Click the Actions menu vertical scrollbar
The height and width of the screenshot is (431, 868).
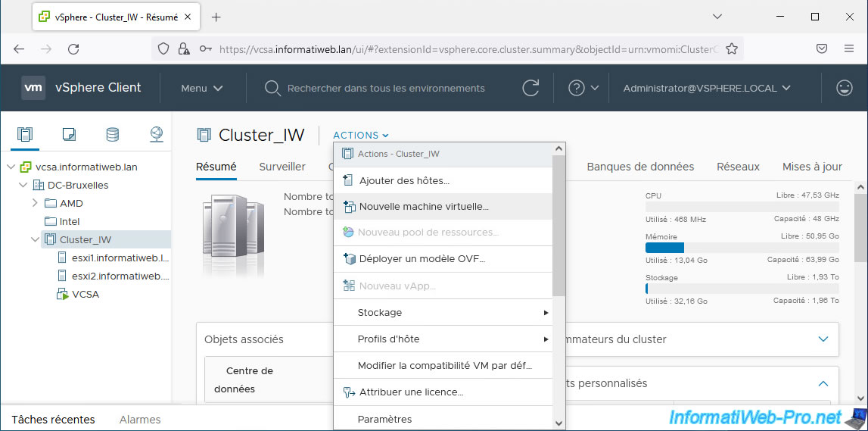(558, 227)
